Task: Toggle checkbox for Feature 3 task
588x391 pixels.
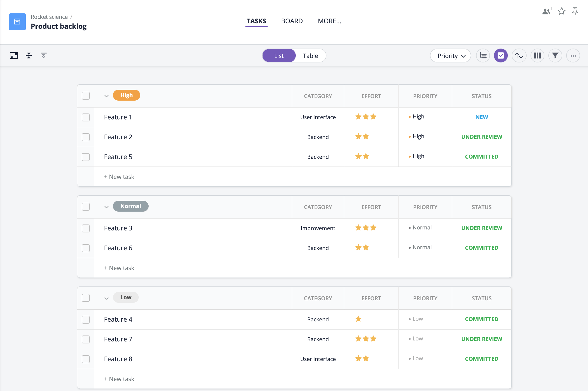Action: click(x=86, y=228)
